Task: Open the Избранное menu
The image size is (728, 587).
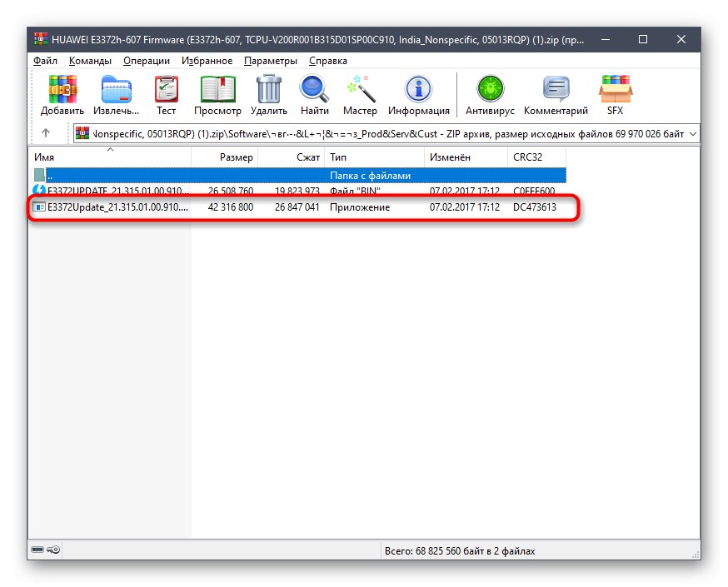Action: tap(207, 61)
